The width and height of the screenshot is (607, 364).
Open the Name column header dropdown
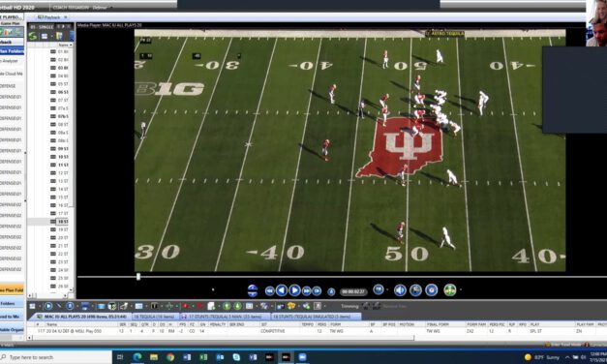click(72, 45)
